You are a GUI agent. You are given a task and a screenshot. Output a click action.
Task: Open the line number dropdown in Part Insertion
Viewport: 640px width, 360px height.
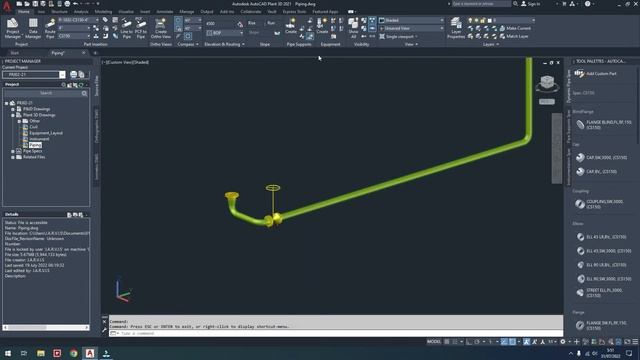point(78,20)
